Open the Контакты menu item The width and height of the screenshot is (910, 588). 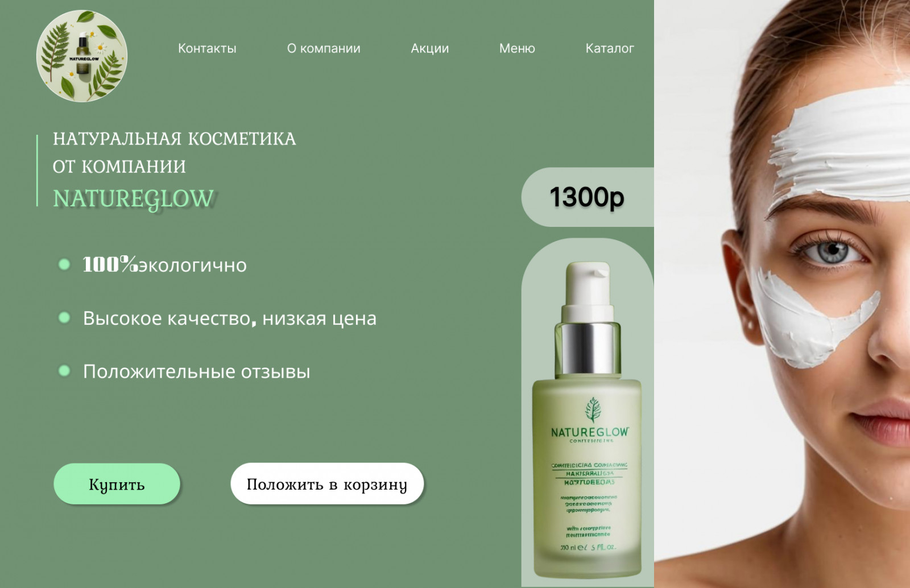pyautogui.click(x=207, y=48)
